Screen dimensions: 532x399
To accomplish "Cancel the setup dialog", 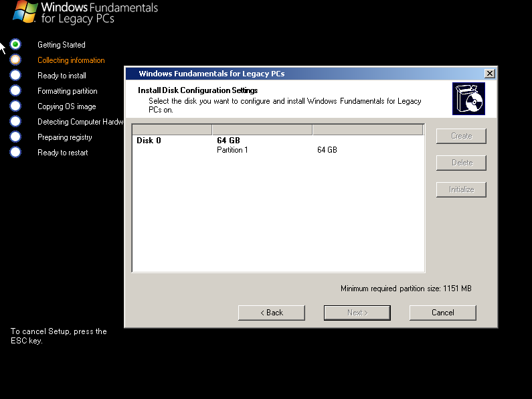I will (443, 313).
